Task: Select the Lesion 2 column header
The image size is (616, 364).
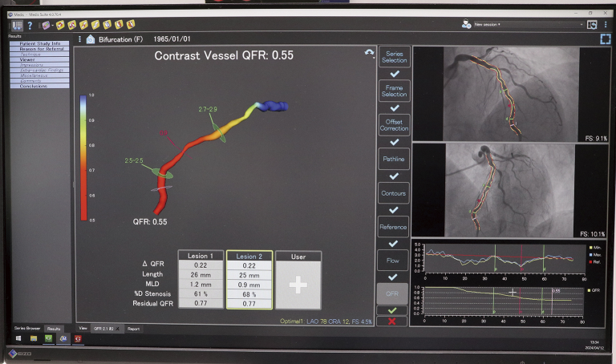Action: [249, 257]
